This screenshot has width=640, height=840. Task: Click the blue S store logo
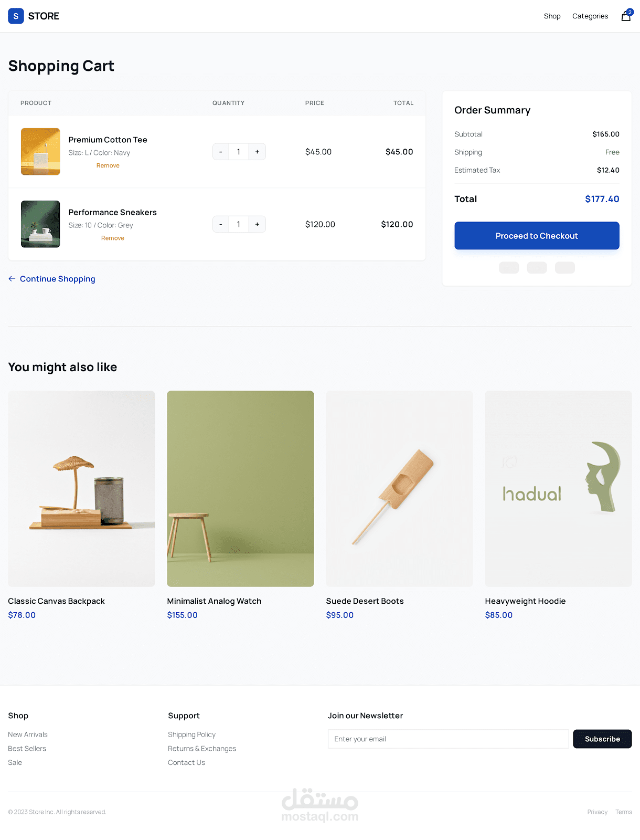coord(16,16)
